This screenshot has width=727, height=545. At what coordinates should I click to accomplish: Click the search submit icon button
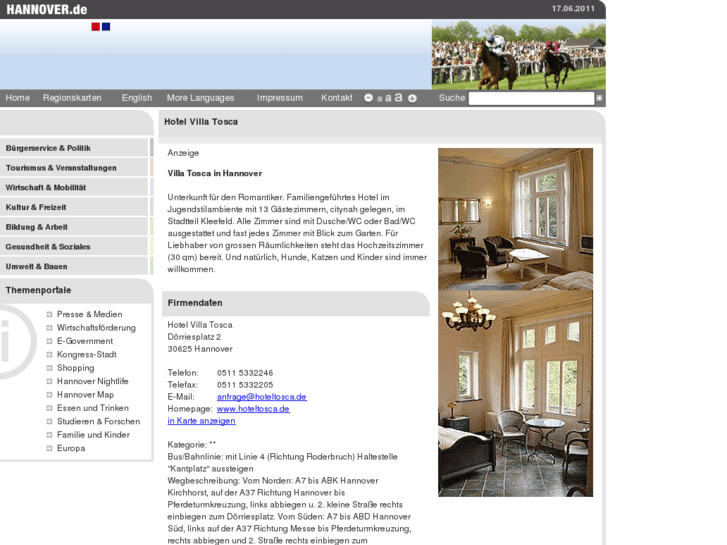coord(599,98)
